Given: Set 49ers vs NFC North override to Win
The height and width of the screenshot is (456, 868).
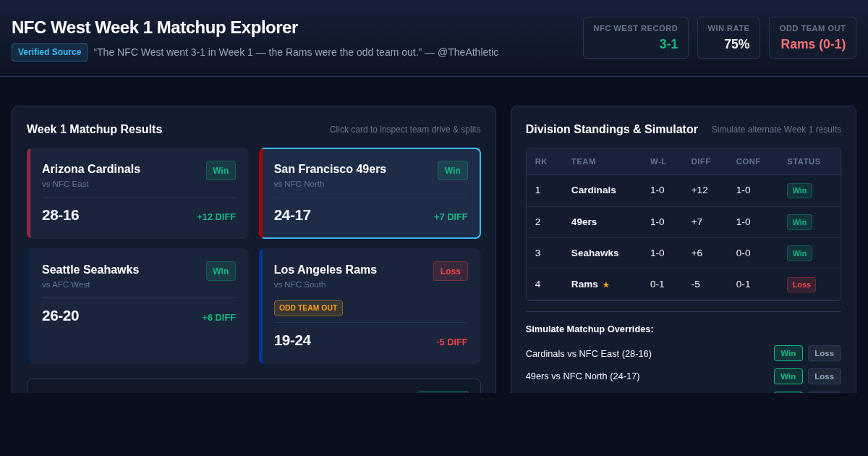Looking at the screenshot, I should [x=788, y=376].
